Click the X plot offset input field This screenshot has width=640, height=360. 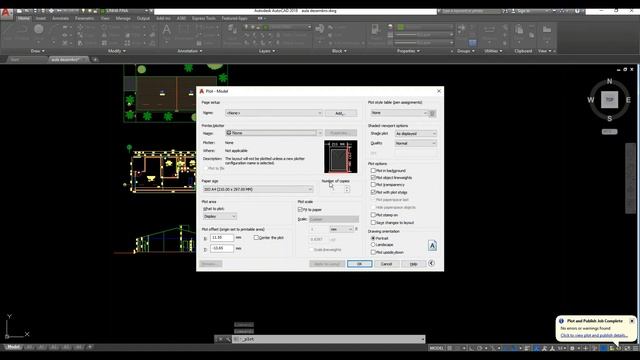(222, 238)
